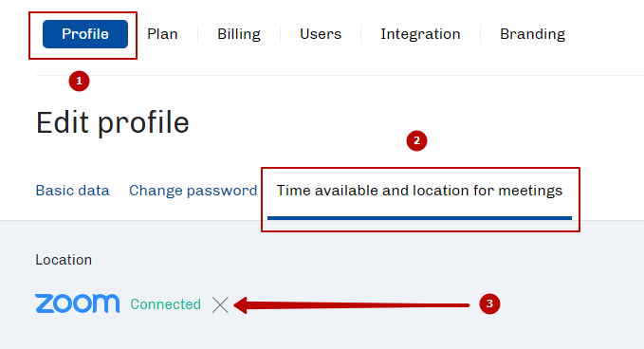This screenshot has width=644, height=349.
Task: Select the Integration tab
Action: 420,34
